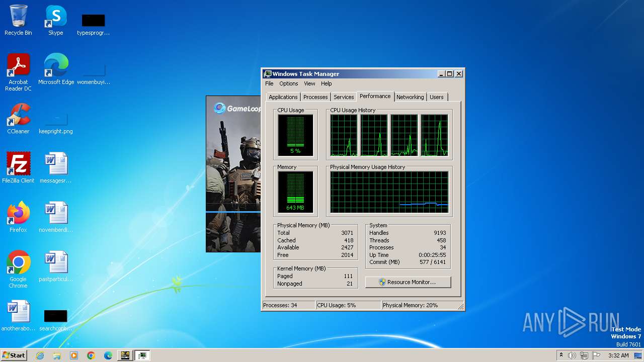Select the typesprogr... desktop file
Screen dimensions: 644x362
[x=94, y=25]
